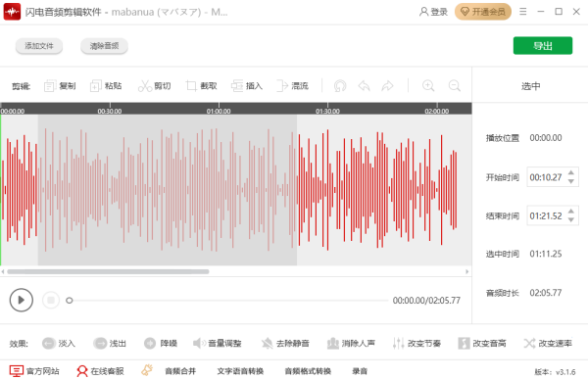Click 去除静音 remove silence
Viewport: 588px width, 380px height.
coord(285,343)
